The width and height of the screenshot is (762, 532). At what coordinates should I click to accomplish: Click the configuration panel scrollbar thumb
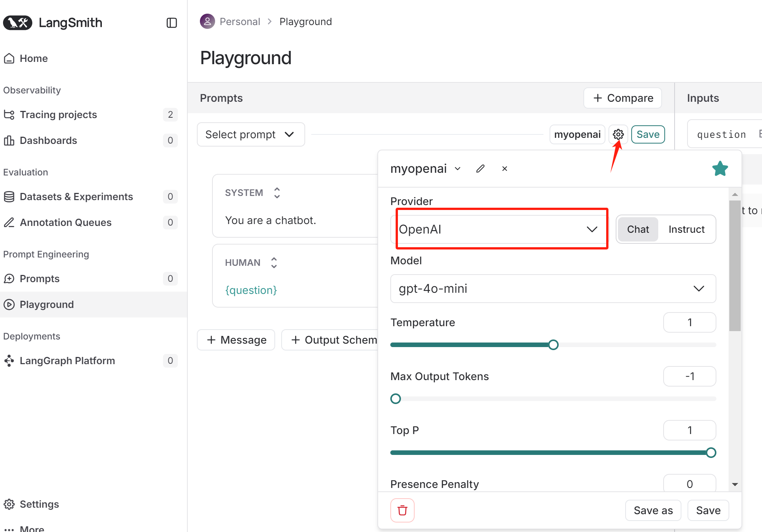tap(735, 266)
